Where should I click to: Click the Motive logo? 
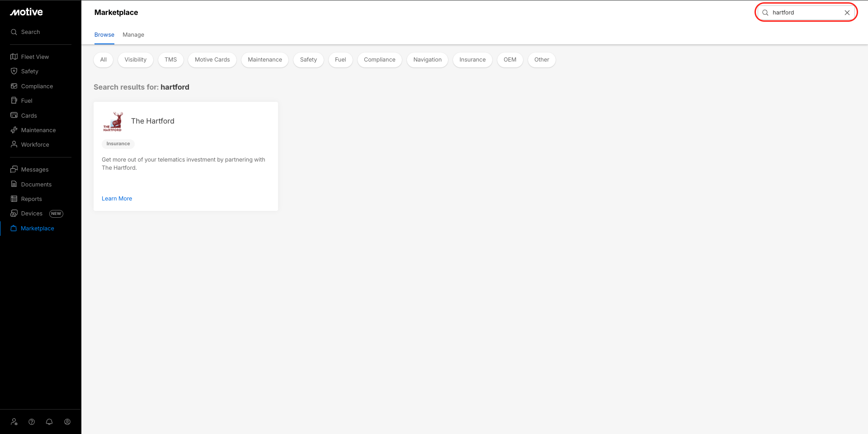pos(26,12)
